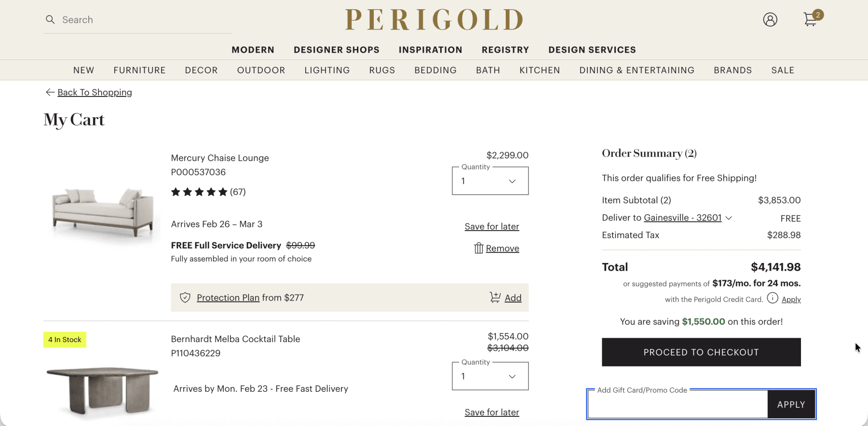Click the back arrow near Back To Shopping
868x426 pixels.
(50, 92)
